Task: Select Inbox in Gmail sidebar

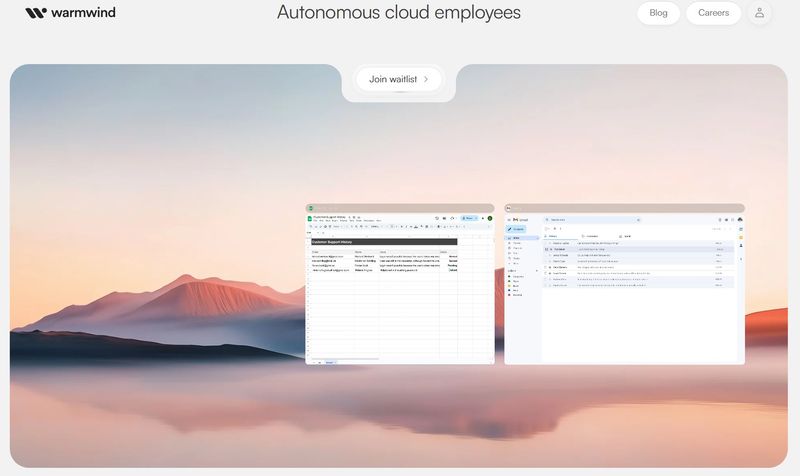Action: point(522,238)
